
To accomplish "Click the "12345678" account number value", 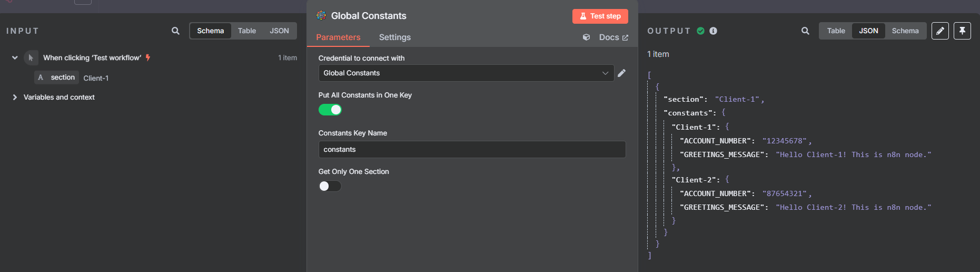I will point(785,141).
